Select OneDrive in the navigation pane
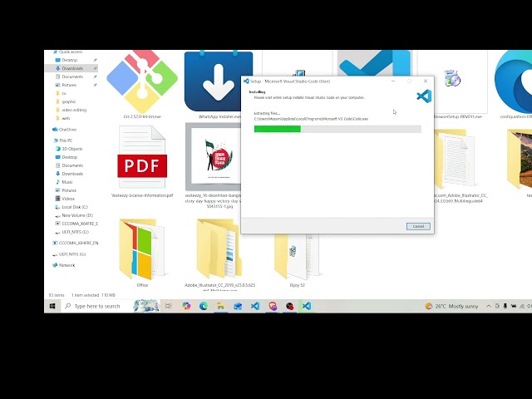532x399 pixels. tap(67, 130)
